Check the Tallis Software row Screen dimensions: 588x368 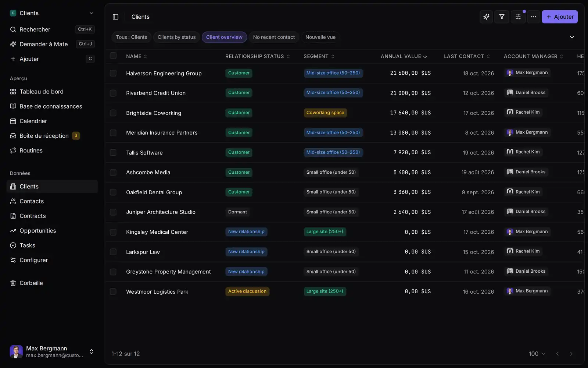coord(113,153)
